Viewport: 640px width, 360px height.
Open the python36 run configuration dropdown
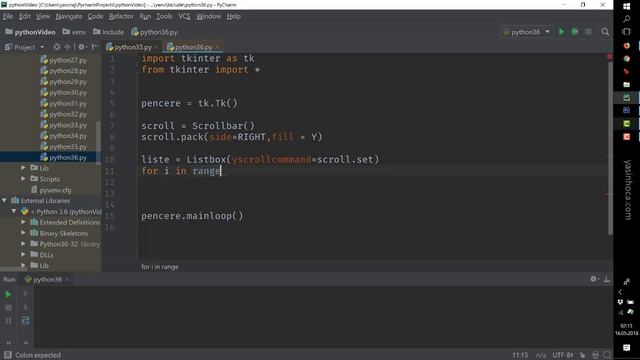pos(527,32)
